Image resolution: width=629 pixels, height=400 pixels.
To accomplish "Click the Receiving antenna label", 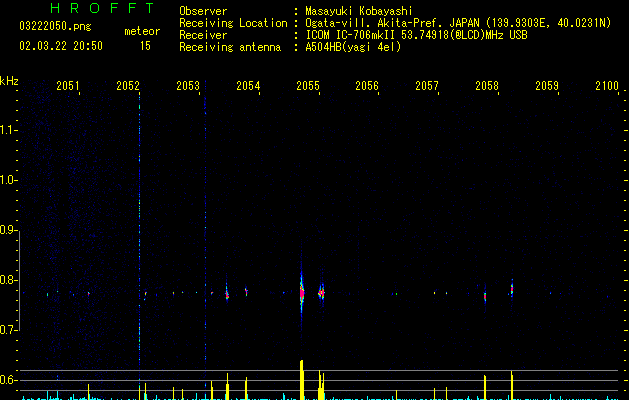I will [230, 47].
